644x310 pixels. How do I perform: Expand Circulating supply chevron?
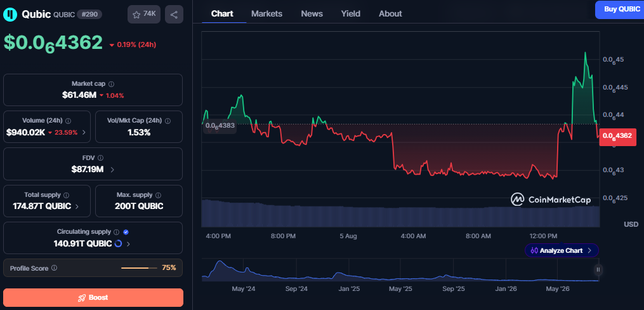pos(129,244)
